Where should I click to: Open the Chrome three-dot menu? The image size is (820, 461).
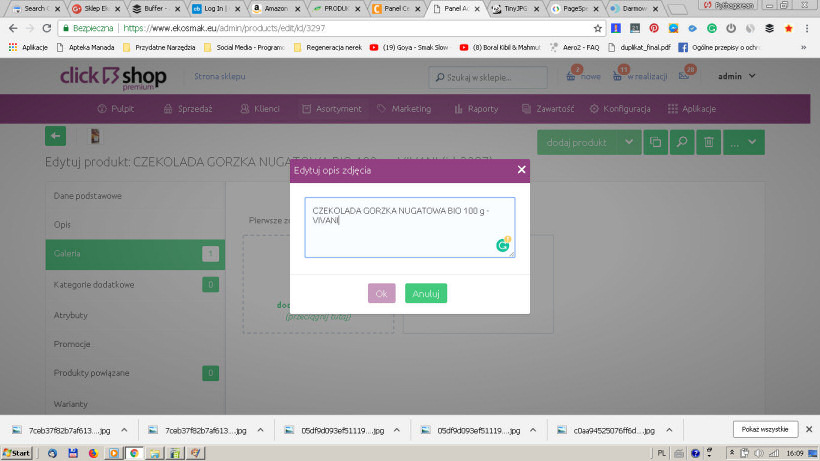tap(807, 28)
